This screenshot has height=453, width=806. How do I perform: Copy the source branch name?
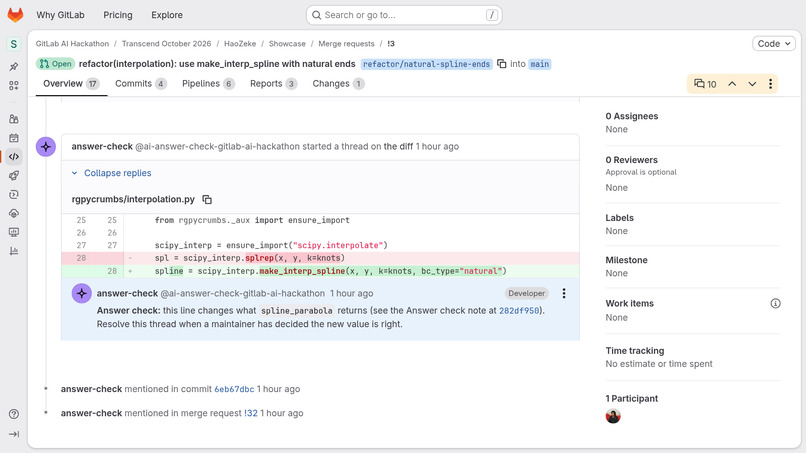502,64
